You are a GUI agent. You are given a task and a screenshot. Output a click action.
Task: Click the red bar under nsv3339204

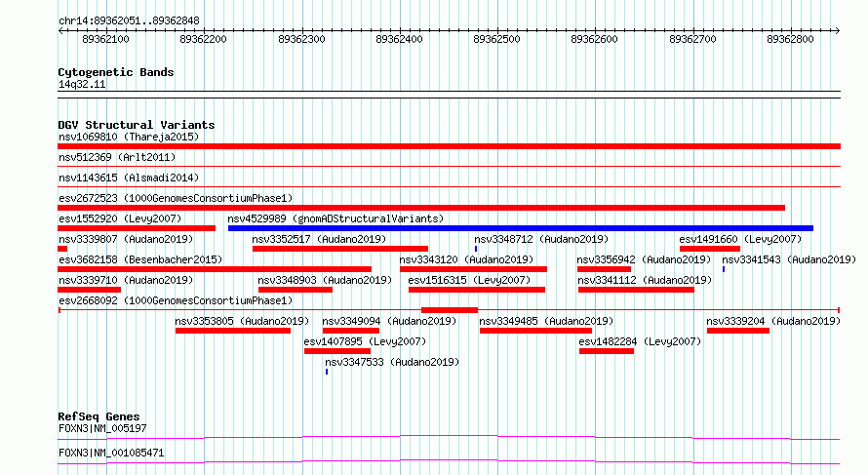coord(738,331)
